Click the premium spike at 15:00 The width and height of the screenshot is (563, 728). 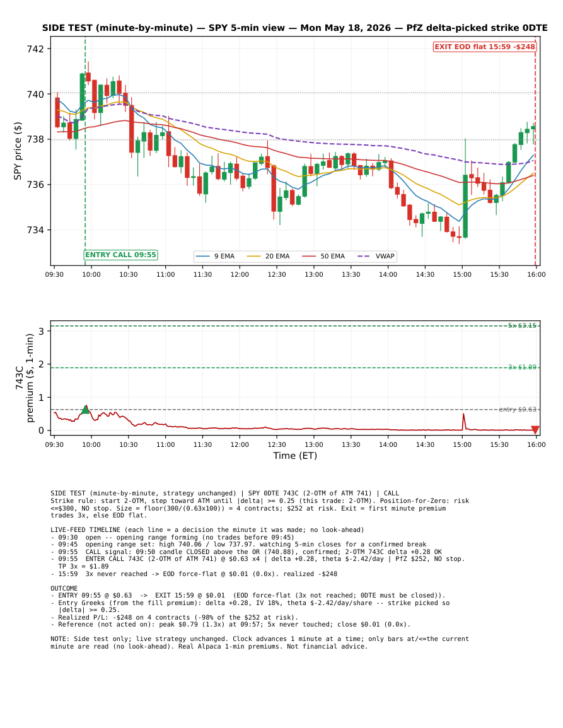pyautogui.click(x=463, y=420)
